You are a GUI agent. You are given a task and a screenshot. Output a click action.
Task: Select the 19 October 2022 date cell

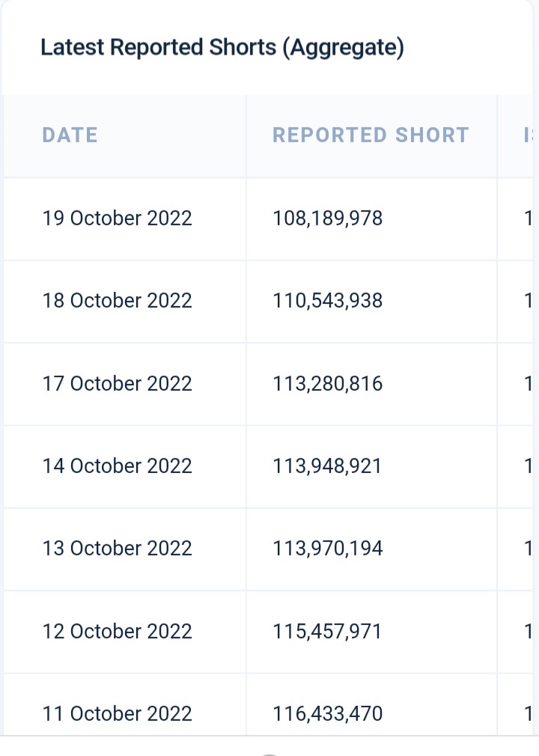point(117,218)
